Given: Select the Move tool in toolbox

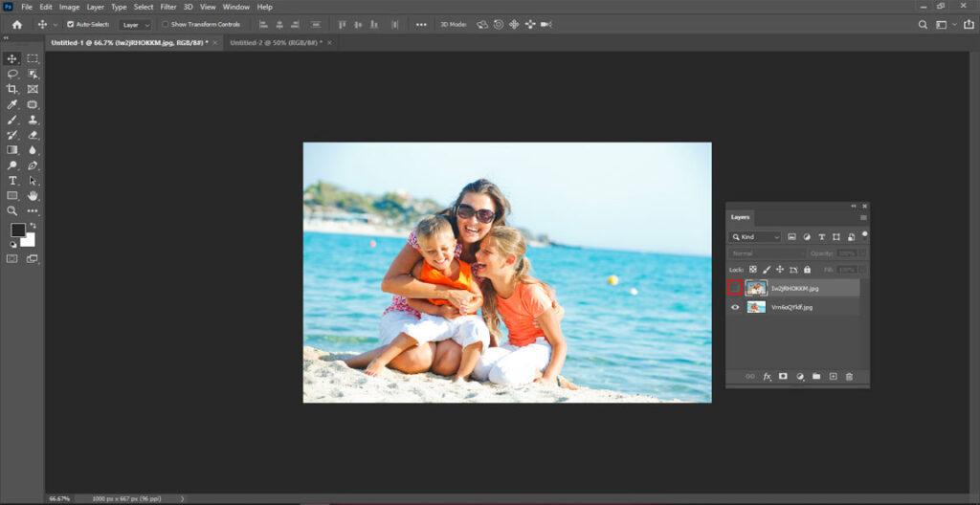Looking at the screenshot, I should 11,58.
